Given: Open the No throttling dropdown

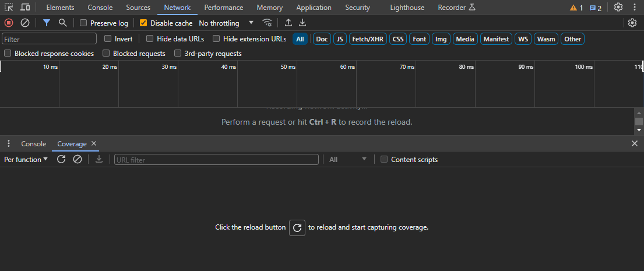Looking at the screenshot, I should pos(226,23).
